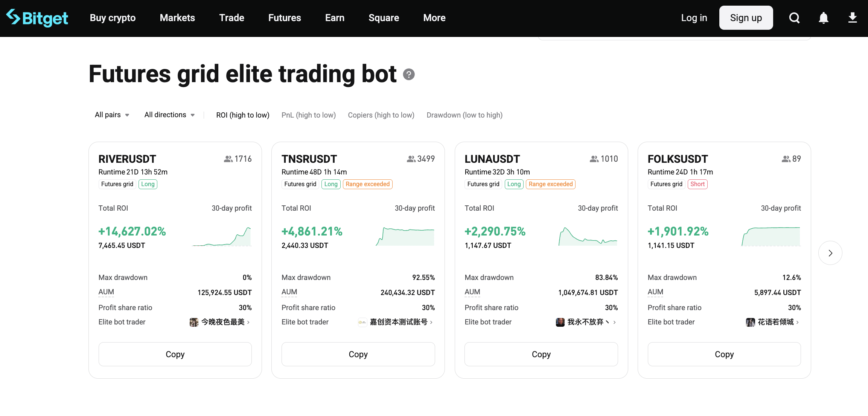Advance carousel with right arrow
Screen dimensions: 868x416
click(830, 253)
